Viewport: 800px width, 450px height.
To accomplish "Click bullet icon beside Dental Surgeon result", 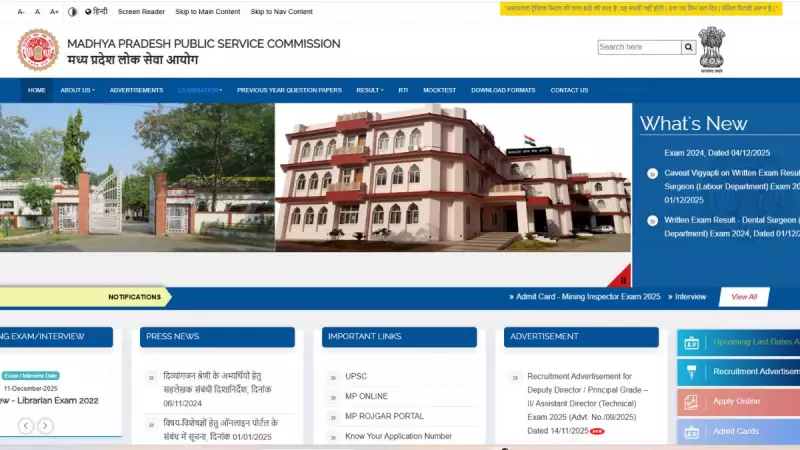I will (652, 220).
